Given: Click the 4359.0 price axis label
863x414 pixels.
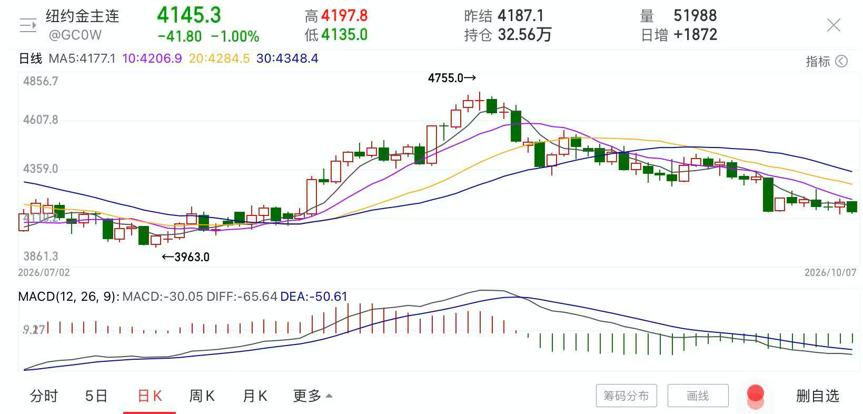Looking at the screenshot, I should pos(41,168).
